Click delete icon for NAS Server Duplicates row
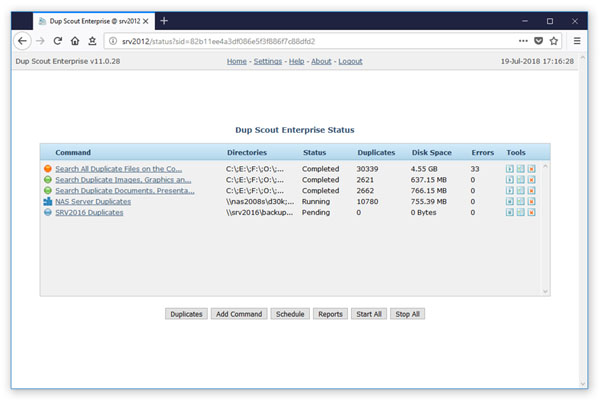 (532, 201)
